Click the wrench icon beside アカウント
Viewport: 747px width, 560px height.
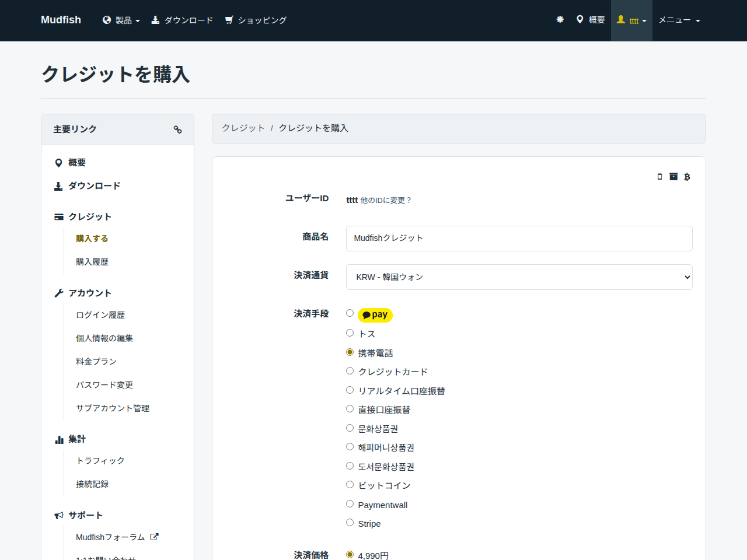pos(59,293)
